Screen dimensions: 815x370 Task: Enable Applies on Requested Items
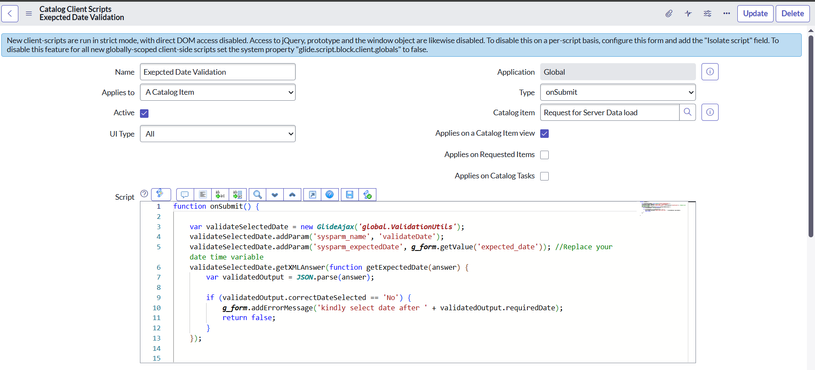(545, 155)
